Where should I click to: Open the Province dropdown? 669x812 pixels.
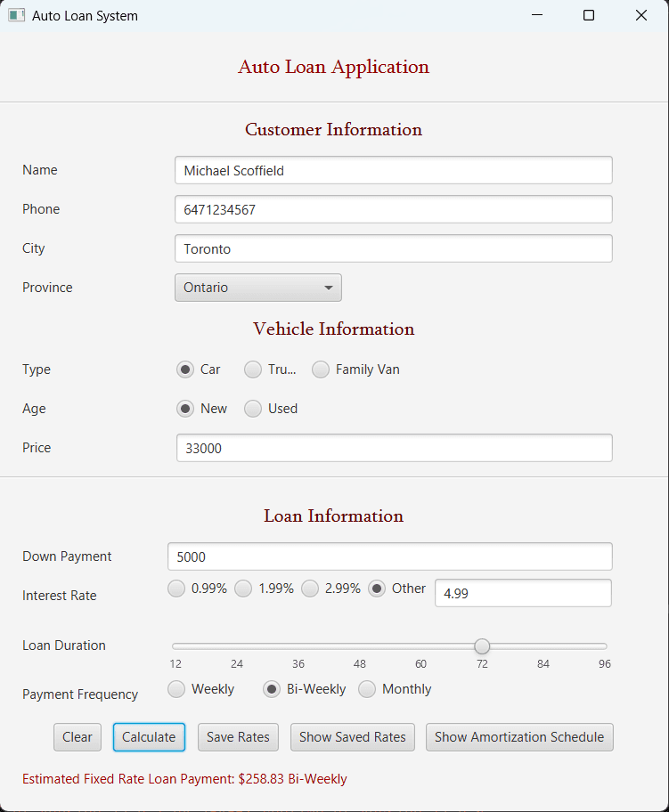[257, 287]
